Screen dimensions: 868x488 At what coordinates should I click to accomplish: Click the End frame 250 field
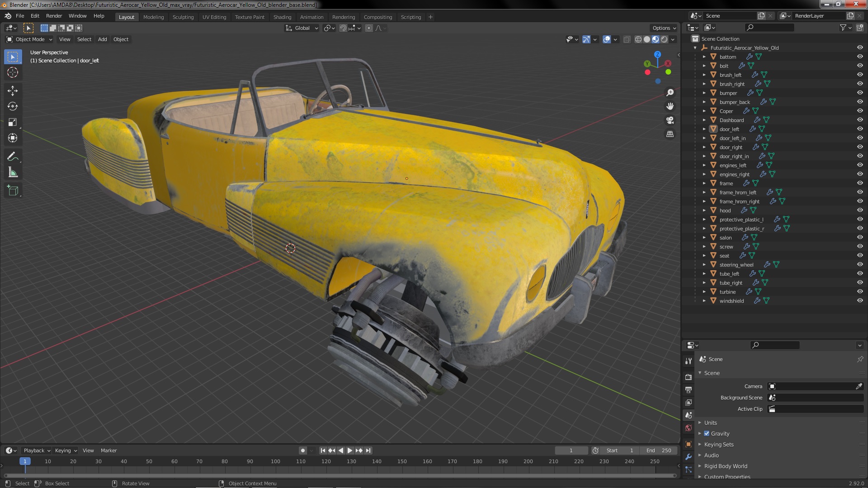click(x=660, y=450)
